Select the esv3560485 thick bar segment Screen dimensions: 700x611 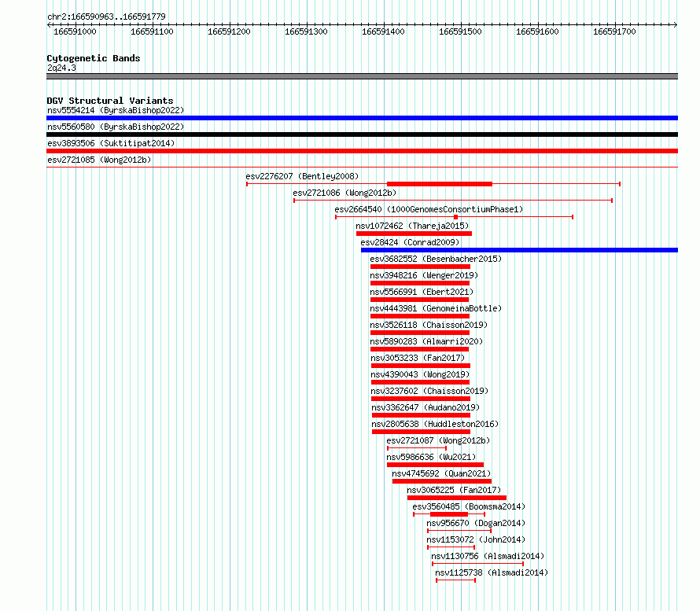[x=449, y=514]
